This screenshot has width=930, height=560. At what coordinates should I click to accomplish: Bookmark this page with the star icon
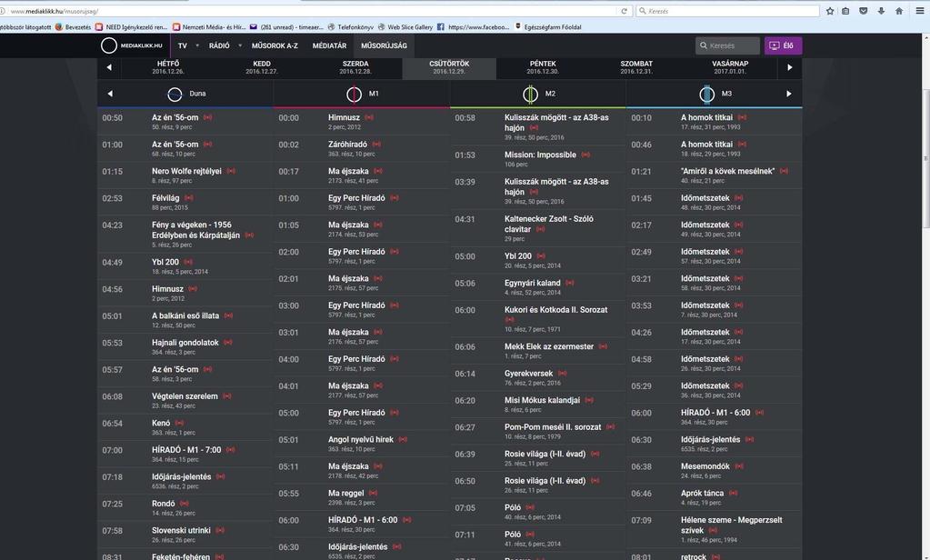[830, 11]
